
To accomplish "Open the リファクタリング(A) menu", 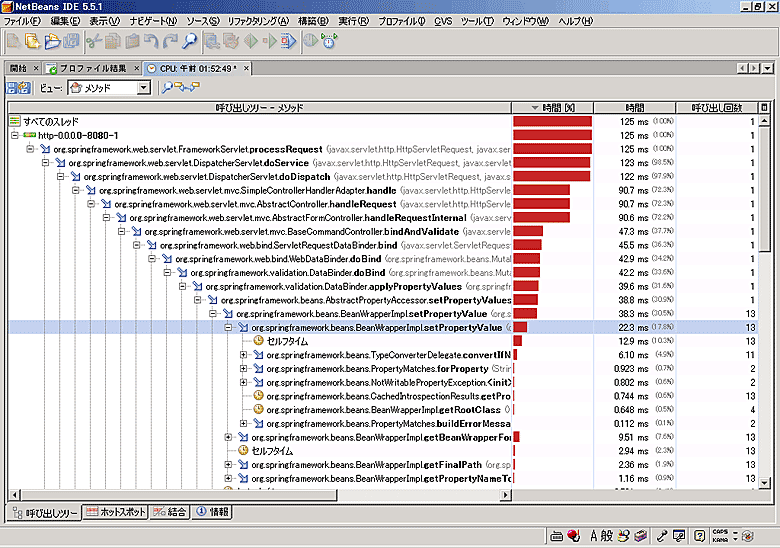I will tap(258, 21).
